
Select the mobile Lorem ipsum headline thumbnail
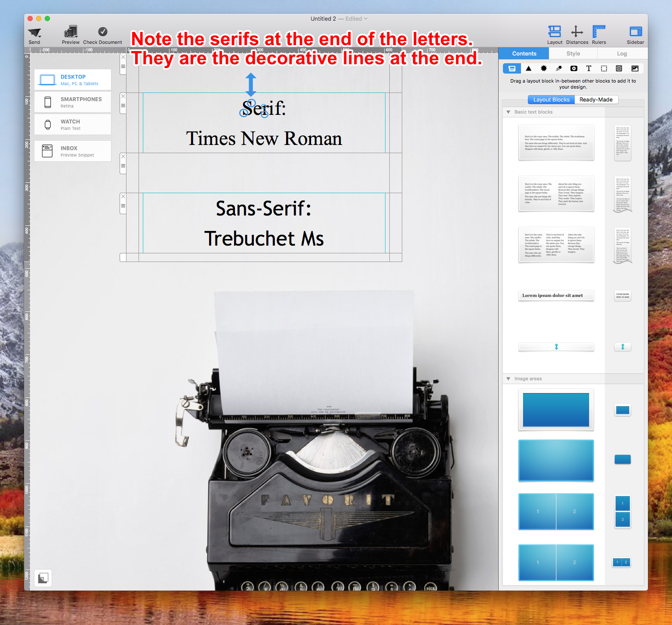pos(623,296)
